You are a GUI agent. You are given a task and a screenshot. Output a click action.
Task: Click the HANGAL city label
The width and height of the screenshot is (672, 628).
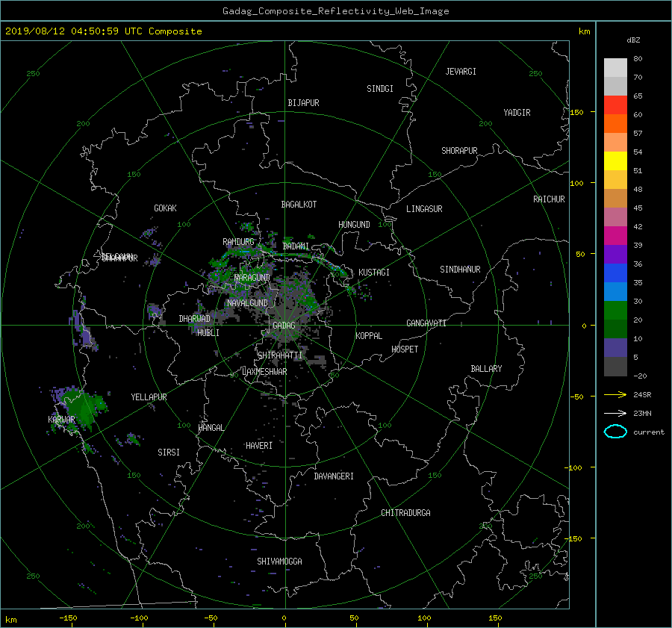211,428
